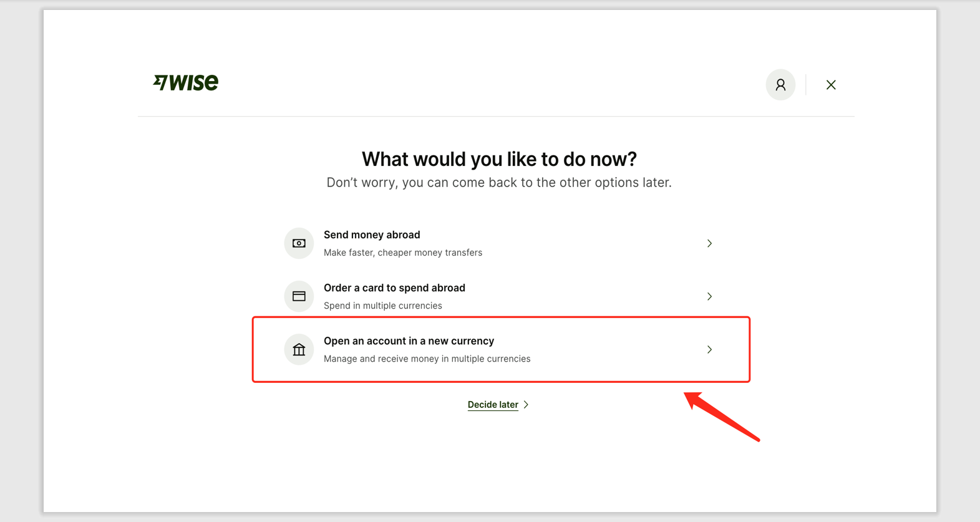Click the chevron on Order a card row
Screen dimensions: 980x522
(709, 296)
